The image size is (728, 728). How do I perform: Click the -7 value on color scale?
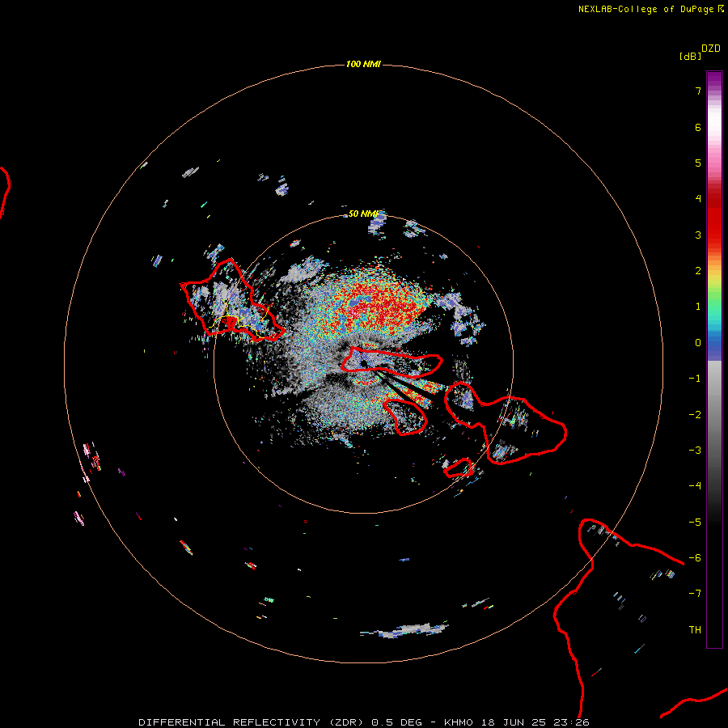point(695,594)
